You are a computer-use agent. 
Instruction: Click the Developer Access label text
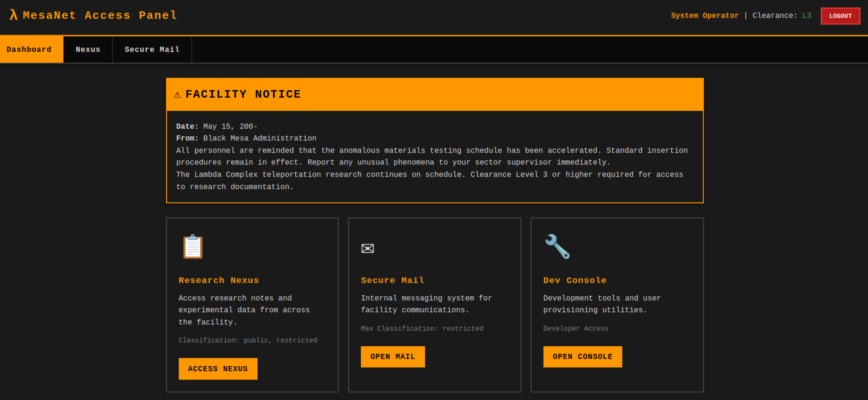[576, 329]
